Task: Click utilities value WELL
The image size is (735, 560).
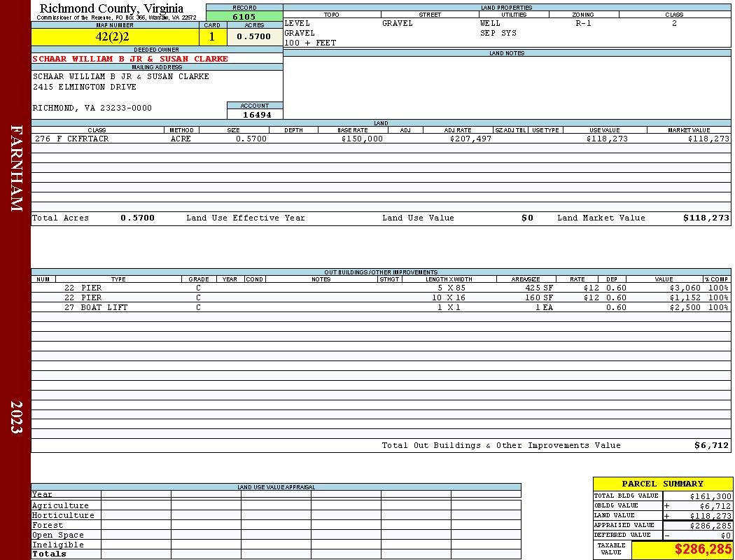Action: pos(490,23)
